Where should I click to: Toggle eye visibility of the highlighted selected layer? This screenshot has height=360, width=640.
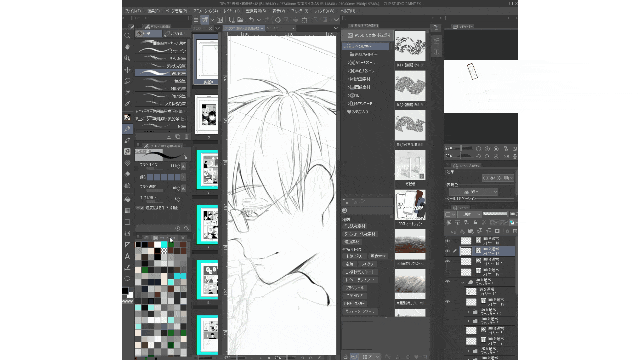click(x=448, y=251)
